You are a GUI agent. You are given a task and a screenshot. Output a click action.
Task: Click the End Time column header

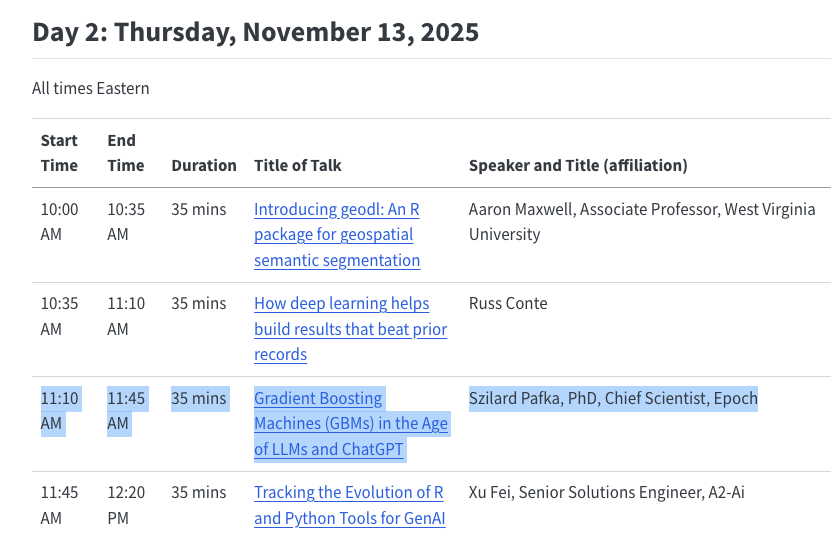tap(126, 153)
